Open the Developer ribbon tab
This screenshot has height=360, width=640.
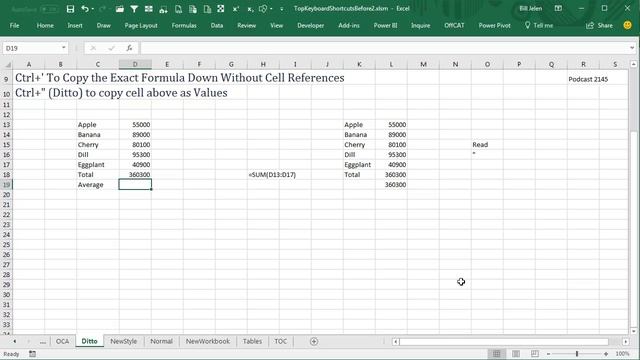click(311, 25)
